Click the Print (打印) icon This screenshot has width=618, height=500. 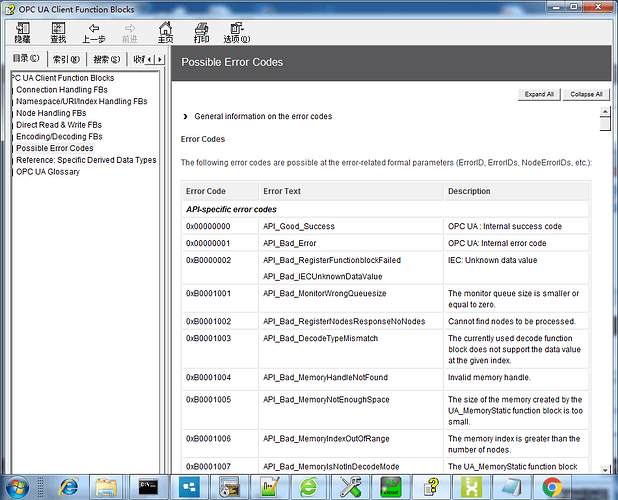point(201,33)
